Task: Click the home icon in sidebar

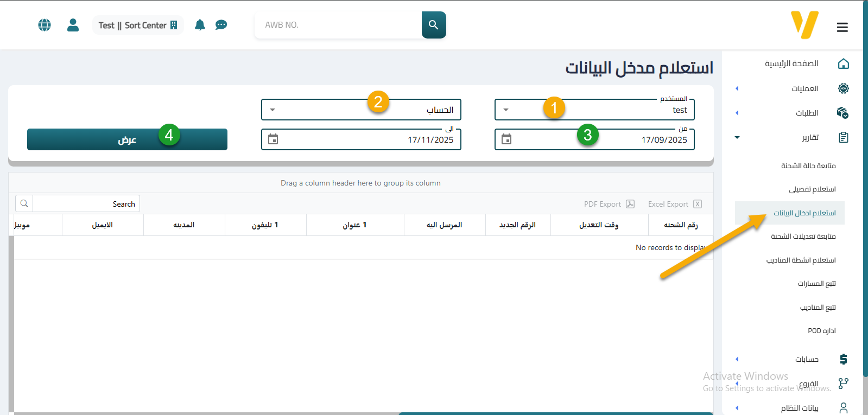Action: [843, 64]
